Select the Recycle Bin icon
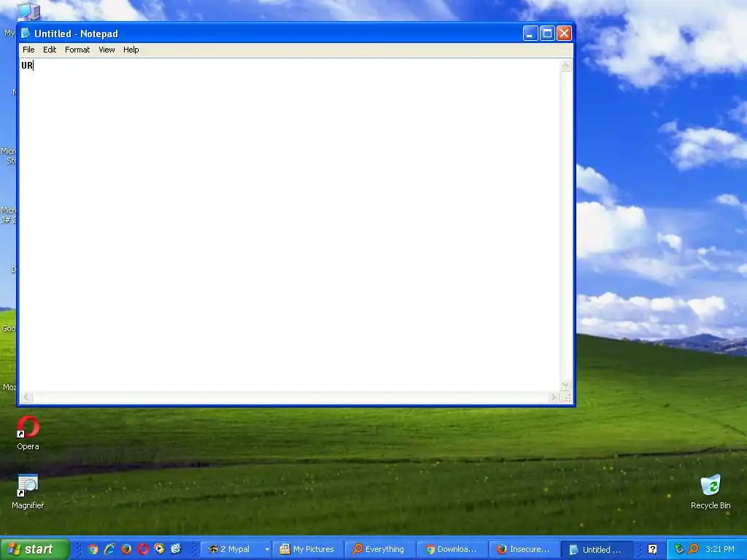 pos(711,492)
